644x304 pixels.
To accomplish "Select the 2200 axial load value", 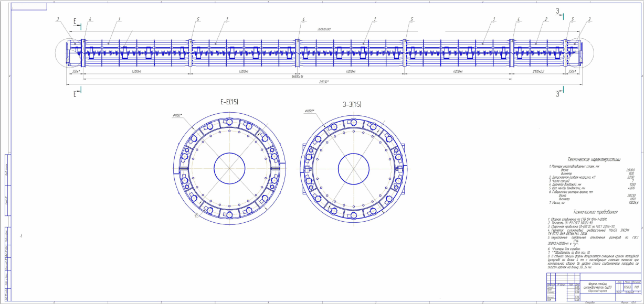I will tap(631, 178).
